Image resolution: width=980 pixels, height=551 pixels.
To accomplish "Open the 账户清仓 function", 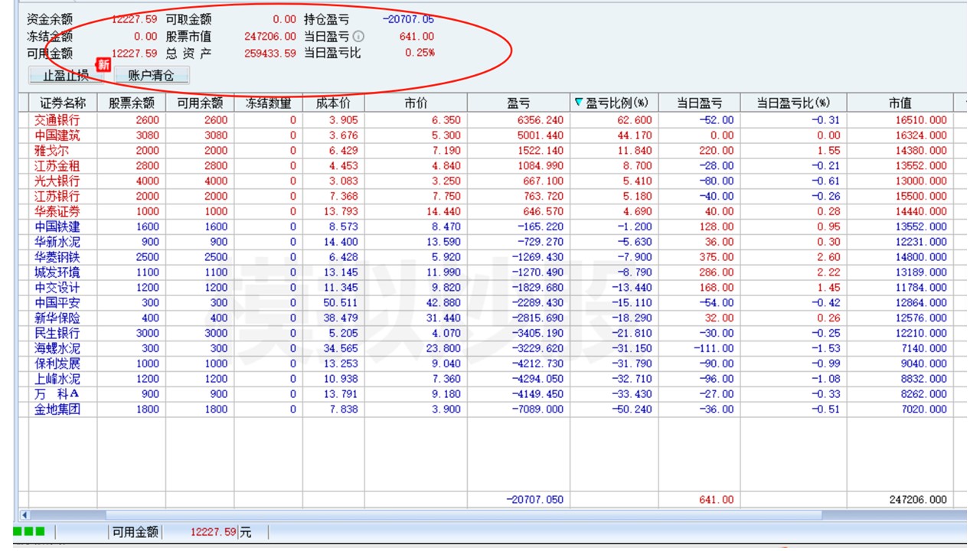I will click(152, 75).
